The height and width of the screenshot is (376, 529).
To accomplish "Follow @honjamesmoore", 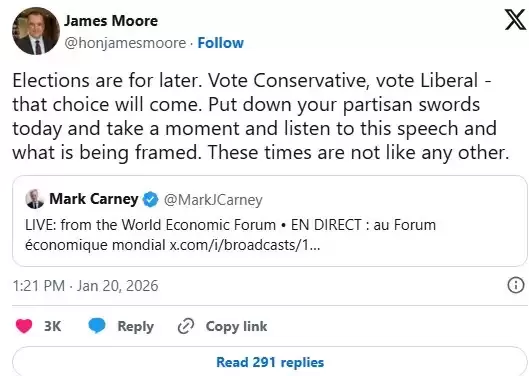I will click(x=220, y=43).
